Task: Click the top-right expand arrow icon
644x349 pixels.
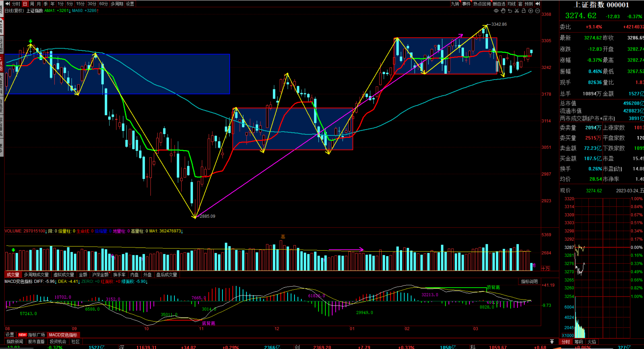Action: pos(538,4)
